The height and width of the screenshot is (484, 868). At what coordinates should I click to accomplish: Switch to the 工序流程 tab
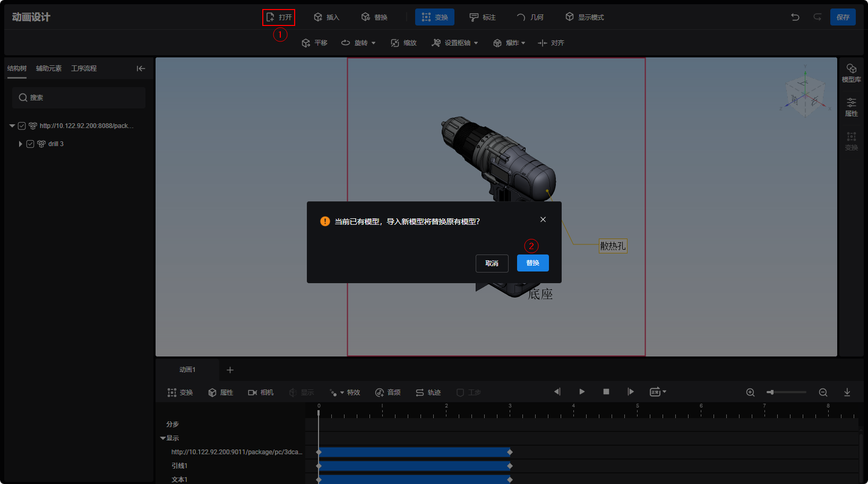84,69
